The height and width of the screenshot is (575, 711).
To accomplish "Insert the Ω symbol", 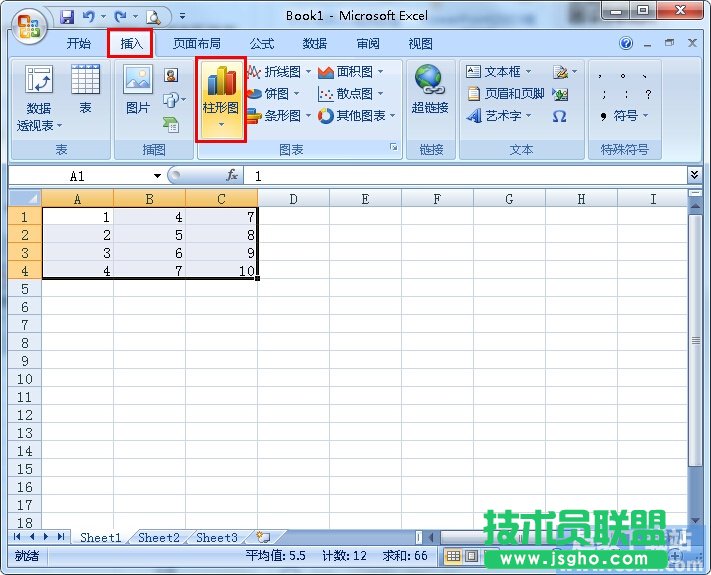I will 559,116.
